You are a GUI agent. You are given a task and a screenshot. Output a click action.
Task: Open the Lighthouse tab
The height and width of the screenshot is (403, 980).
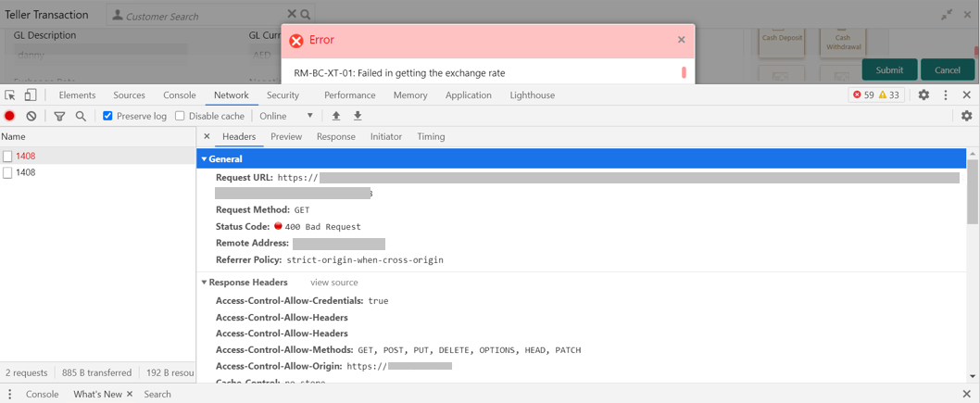[x=532, y=95]
